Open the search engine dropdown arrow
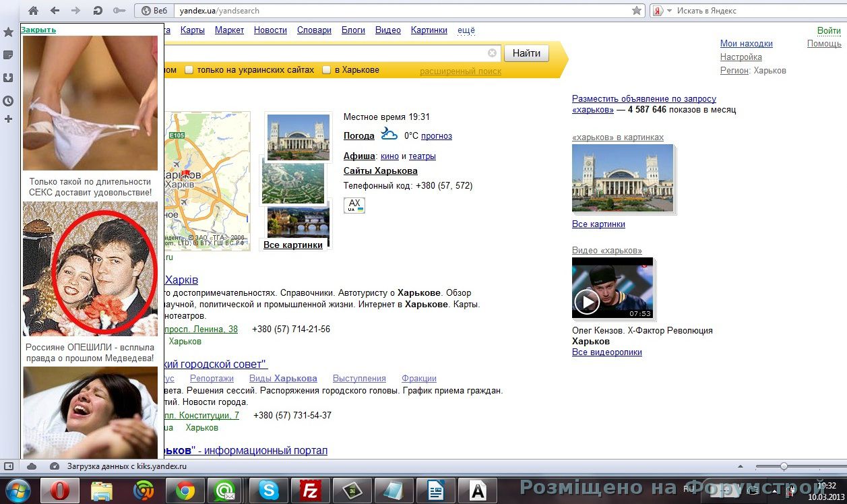 669,11
